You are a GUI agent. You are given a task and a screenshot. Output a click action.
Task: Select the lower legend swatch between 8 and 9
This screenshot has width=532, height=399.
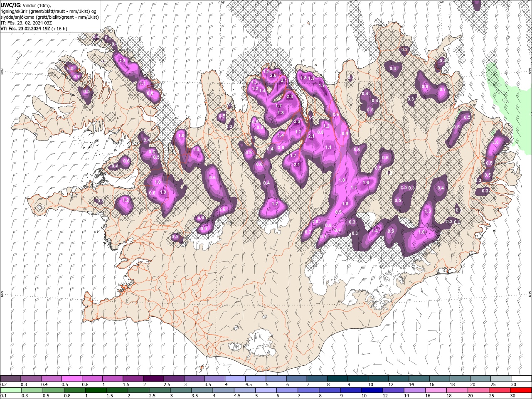[330, 390]
